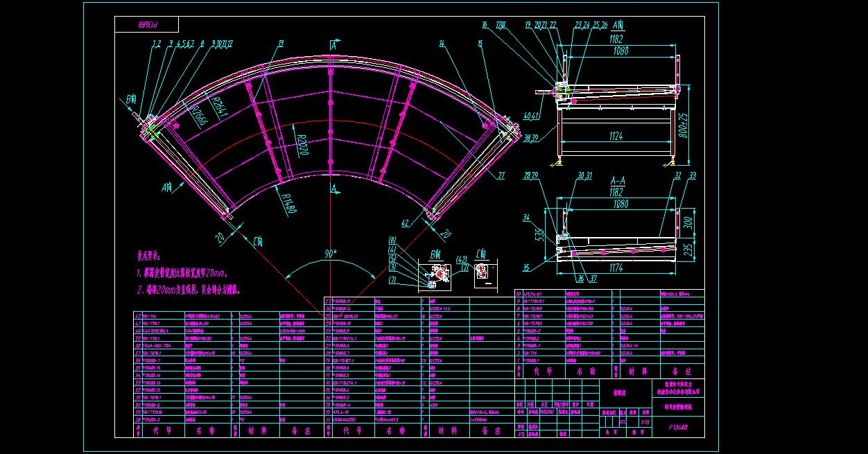
Task: Select the A-A section view title
Action: (x=614, y=179)
